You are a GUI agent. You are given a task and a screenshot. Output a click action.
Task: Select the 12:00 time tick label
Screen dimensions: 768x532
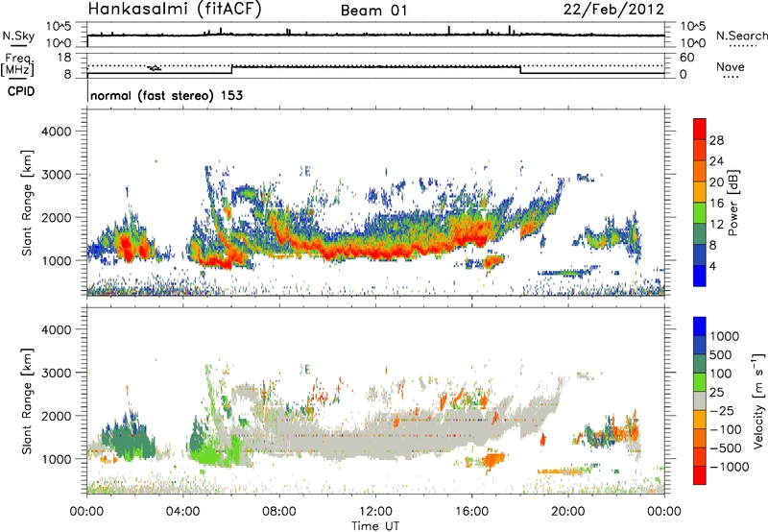[x=375, y=512]
